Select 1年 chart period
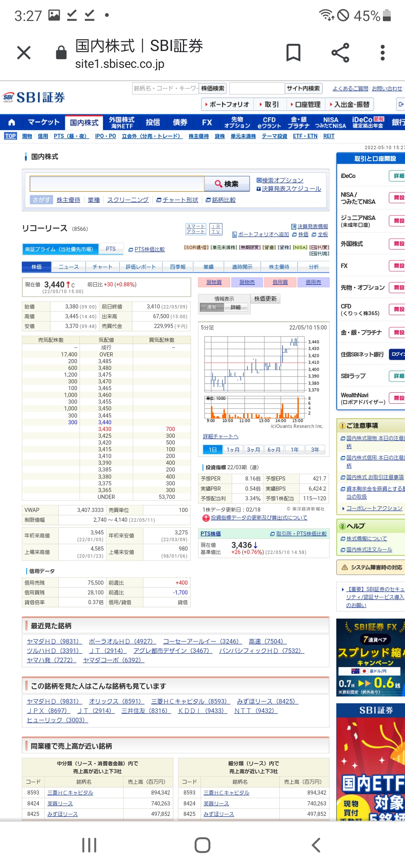The height and width of the screenshot is (868, 405). (x=295, y=449)
